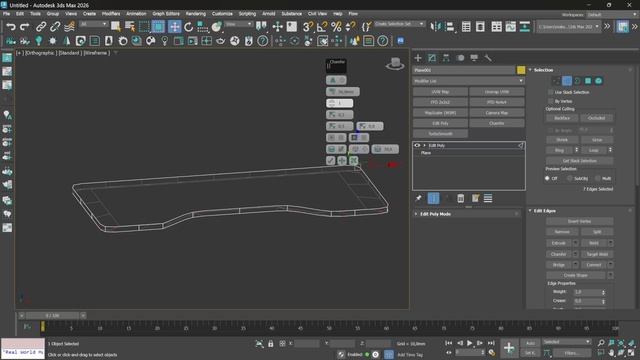Open the reference coordinate system 'View' dropdown
Image resolution: width=640 pixels, height=360 pixels.
(238, 24)
